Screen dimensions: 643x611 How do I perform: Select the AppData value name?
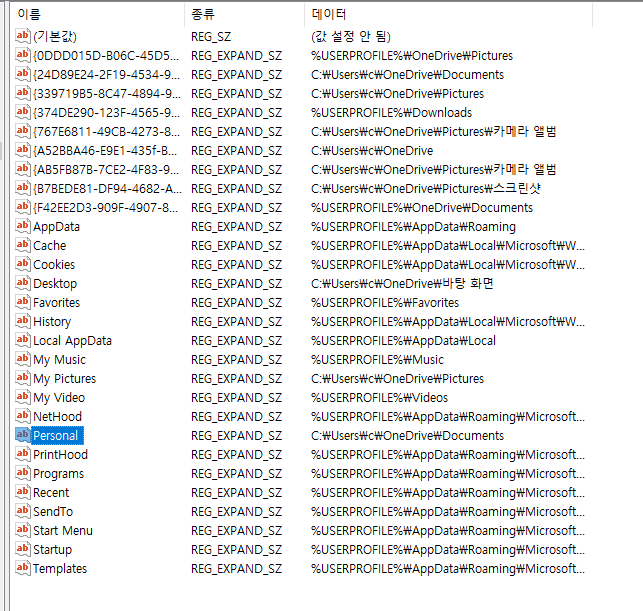(57, 227)
